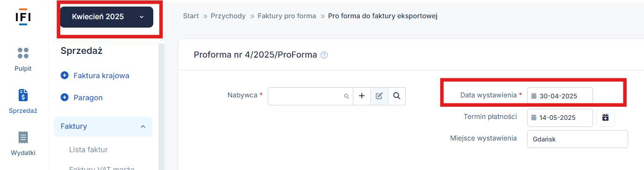Image resolution: width=644 pixels, height=170 pixels.
Task: Edit buyer with pencil icon
Action: coord(379,96)
